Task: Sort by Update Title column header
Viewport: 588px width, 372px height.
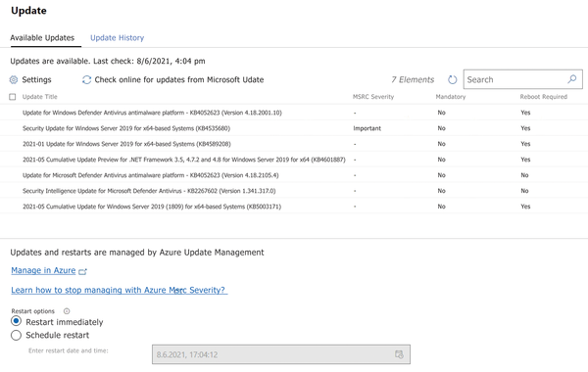Action: click(x=40, y=97)
